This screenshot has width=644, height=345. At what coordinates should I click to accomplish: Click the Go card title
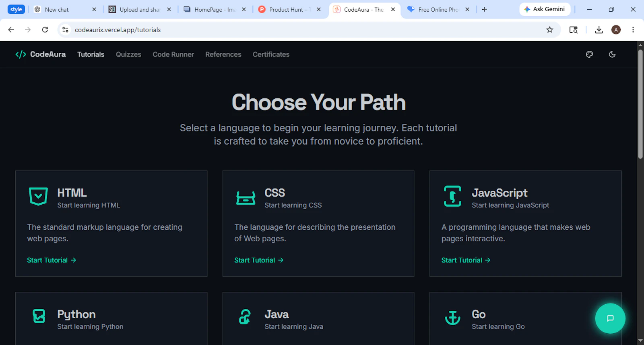pos(479,314)
